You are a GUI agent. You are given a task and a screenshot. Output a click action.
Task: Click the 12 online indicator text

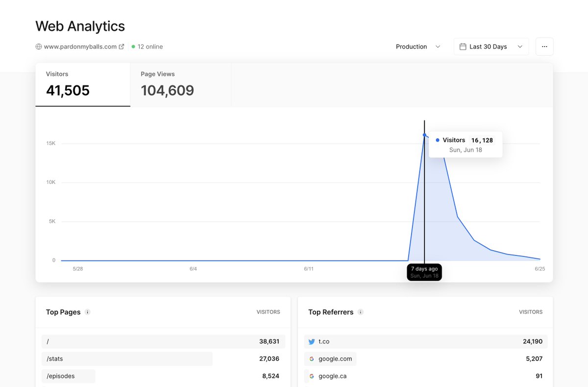(x=150, y=47)
